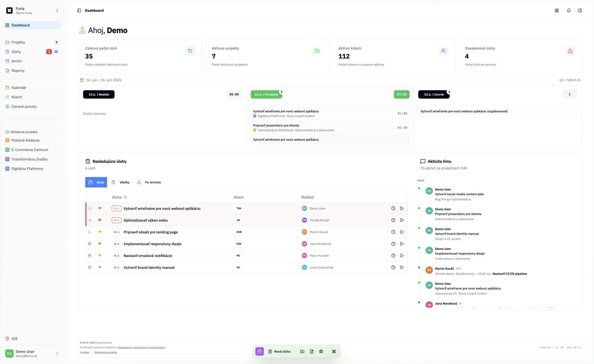Start timer for Implementovať responzívny dizajn
This screenshot has height=364, width=594.
click(x=402, y=244)
